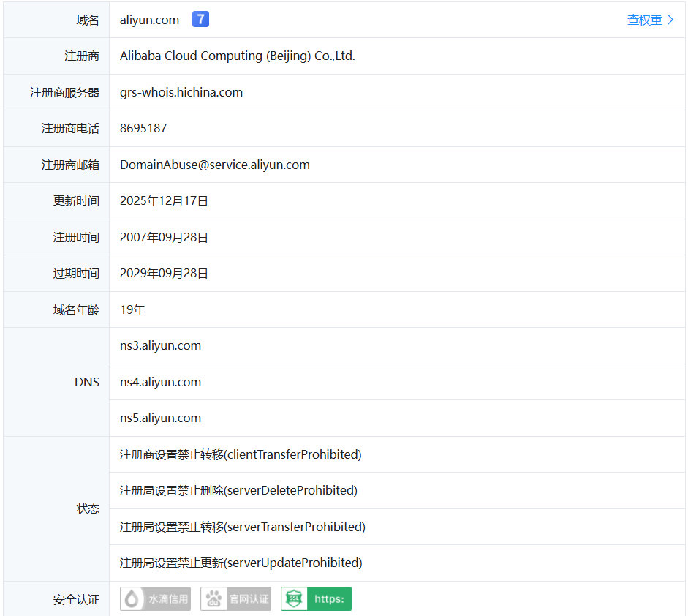Click the SSL shield icon
Screen dimensions: 688x616
tap(294, 599)
